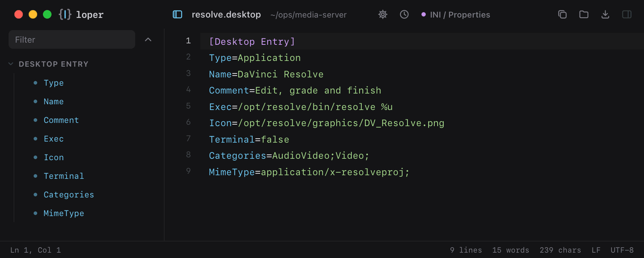Click line number 9 in gutter
Image resolution: width=644 pixels, height=258 pixels.
point(188,171)
